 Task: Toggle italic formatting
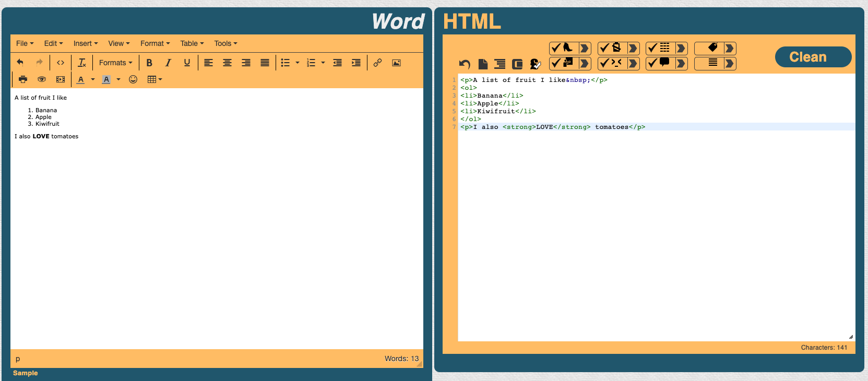168,63
